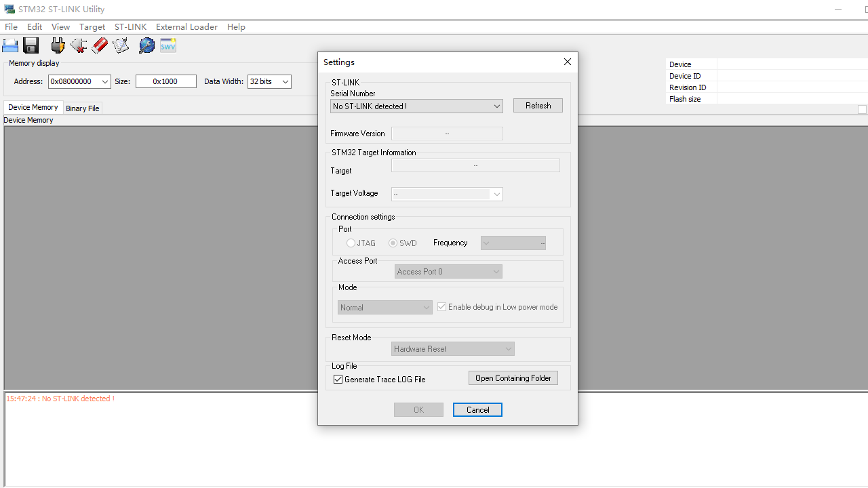Open the ST-LINK menu
The image size is (868, 488).
click(130, 26)
